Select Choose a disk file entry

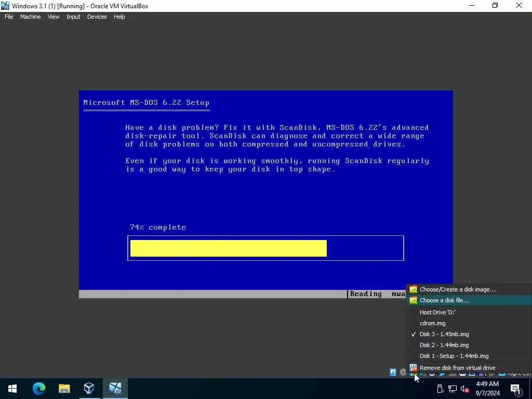pyautogui.click(x=469, y=300)
